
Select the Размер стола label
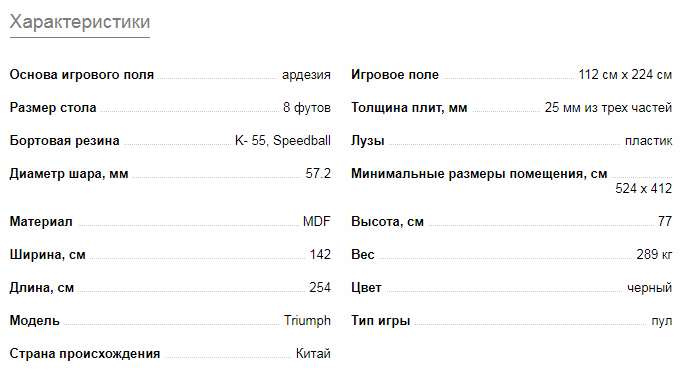(x=53, y=108)
